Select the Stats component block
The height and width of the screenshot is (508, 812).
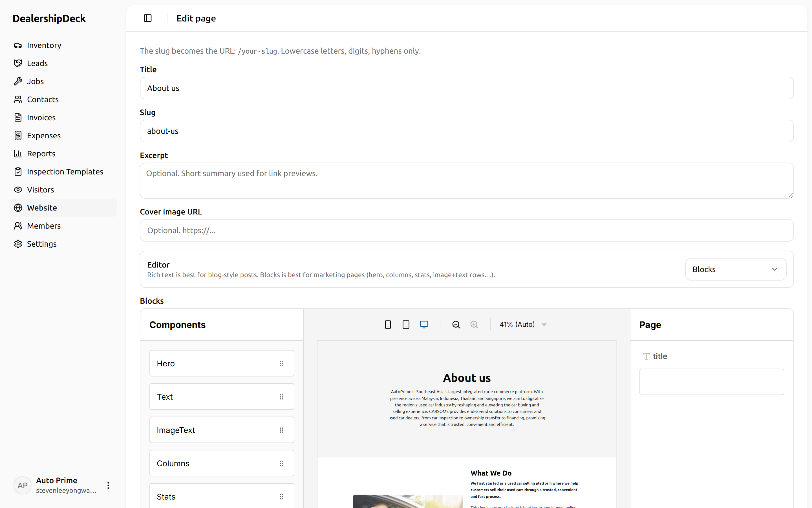pos(222,496)
